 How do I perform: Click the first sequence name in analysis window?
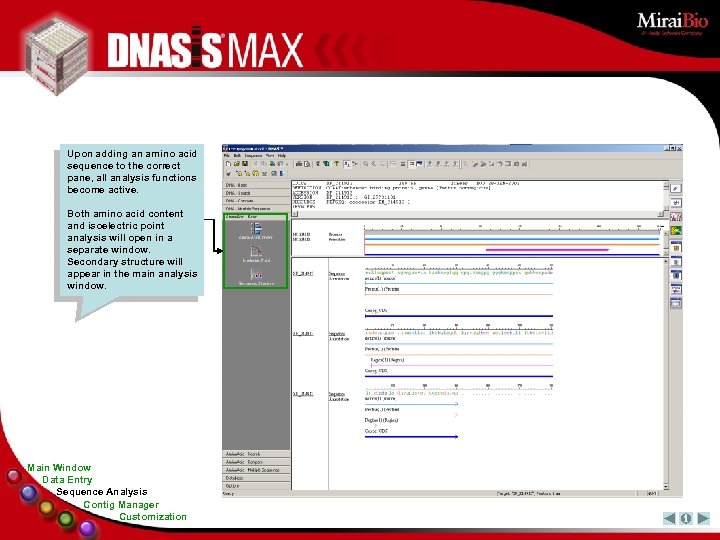click(x=303, y=273)
